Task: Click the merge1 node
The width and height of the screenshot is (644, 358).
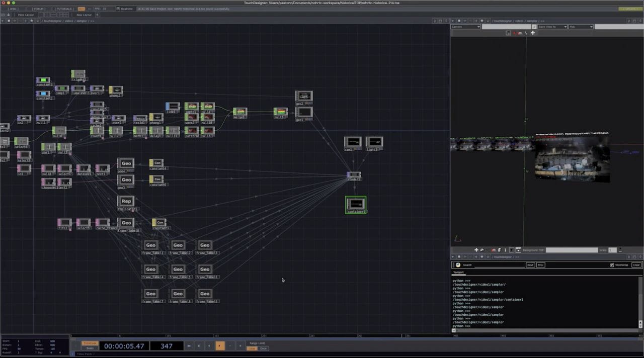Action: (240, 112)
